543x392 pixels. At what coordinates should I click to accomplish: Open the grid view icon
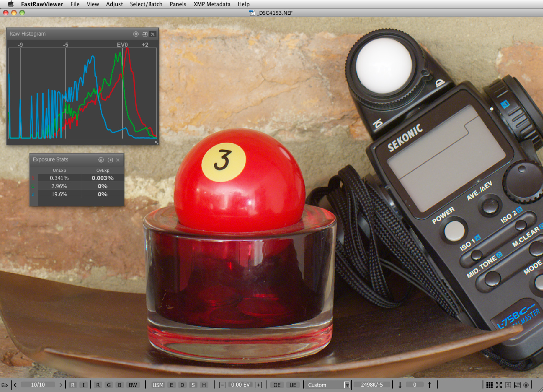coord(490,385)
